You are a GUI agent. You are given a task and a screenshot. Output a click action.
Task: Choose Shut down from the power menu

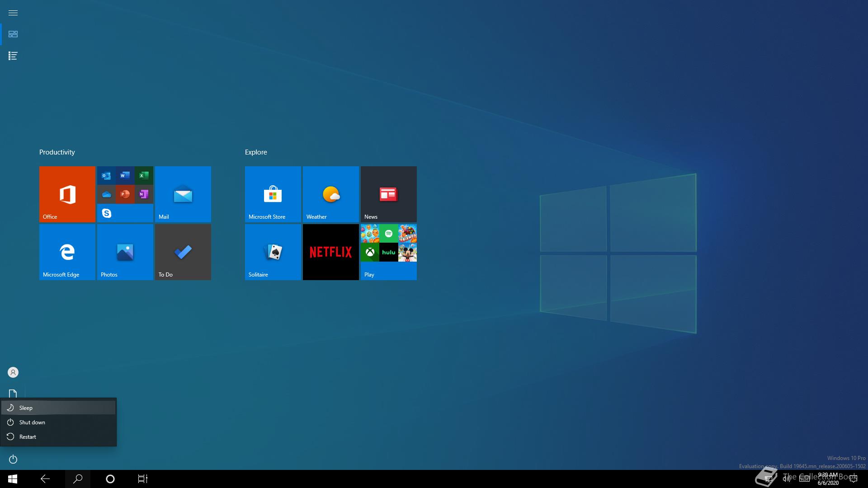[58, 422]
